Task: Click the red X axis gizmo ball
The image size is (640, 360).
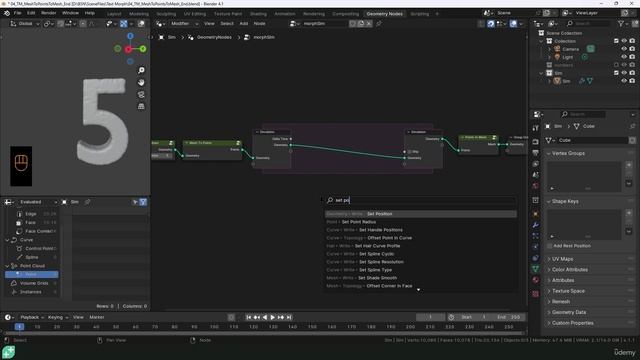Action: 128,49
